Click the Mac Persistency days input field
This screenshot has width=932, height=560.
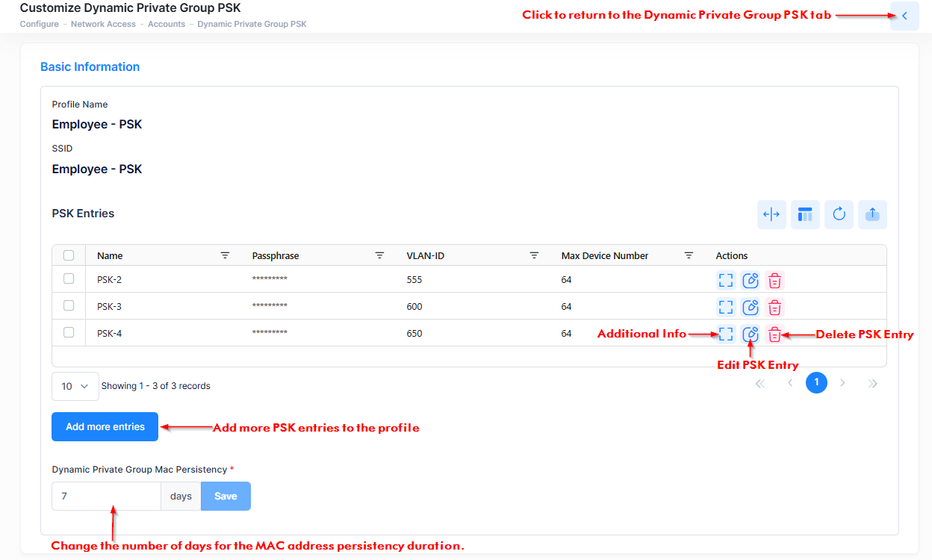pos(106,496)
